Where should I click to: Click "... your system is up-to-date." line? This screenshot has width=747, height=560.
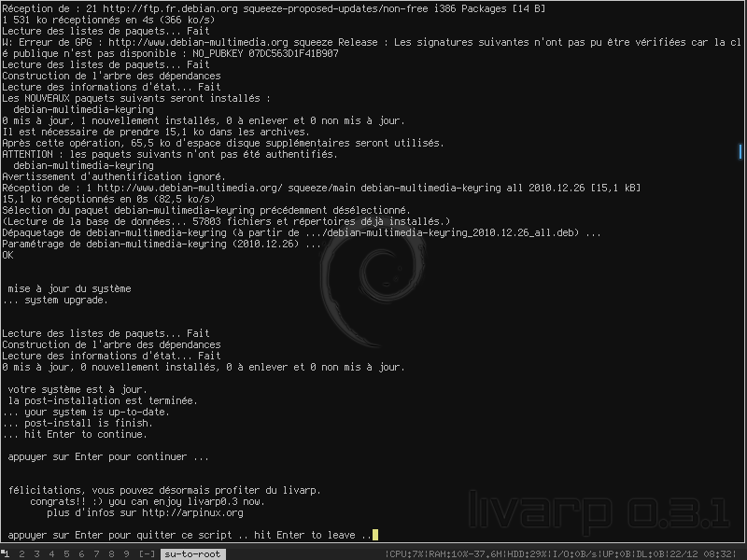[x=86, y=412]
